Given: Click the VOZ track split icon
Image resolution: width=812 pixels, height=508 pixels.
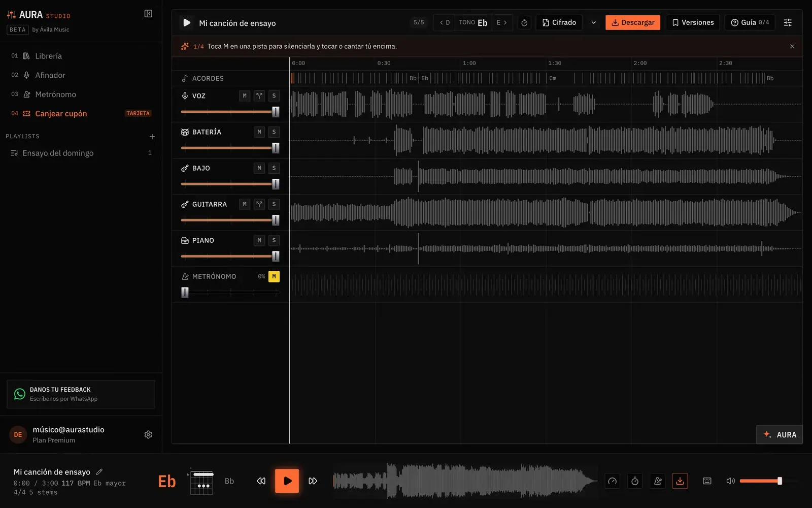Looking at the screenshot, I should pos(259,96).
